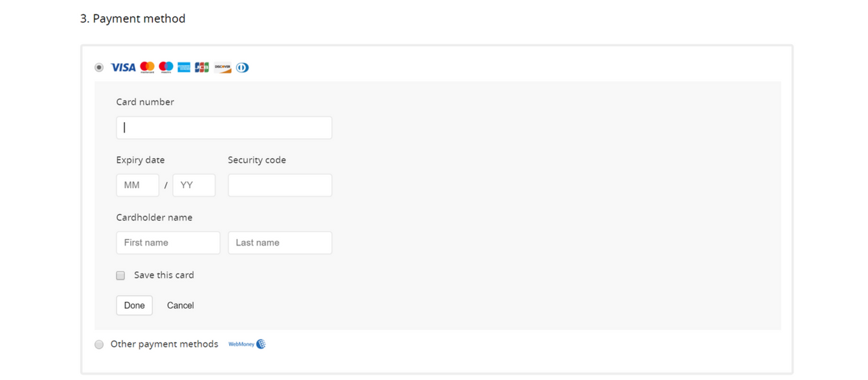Click the WebMoney logo
The width and height of the screenshot is (868, 380).
point(247,344)
